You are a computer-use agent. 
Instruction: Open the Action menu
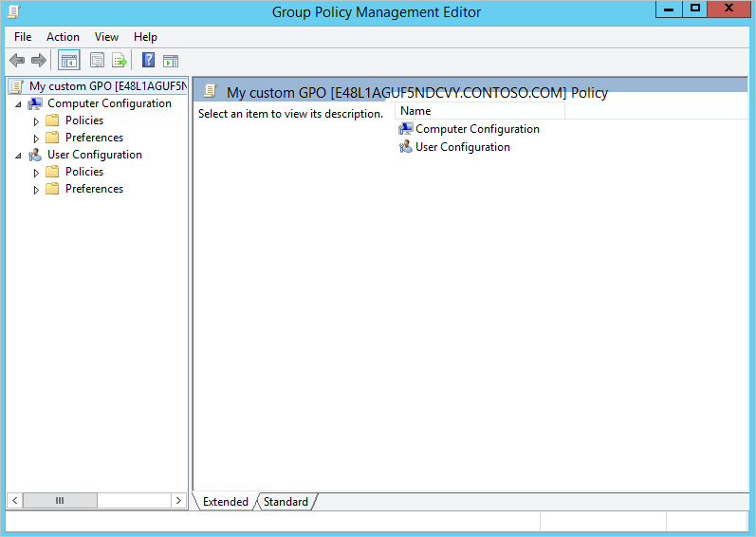coord(63,37)
